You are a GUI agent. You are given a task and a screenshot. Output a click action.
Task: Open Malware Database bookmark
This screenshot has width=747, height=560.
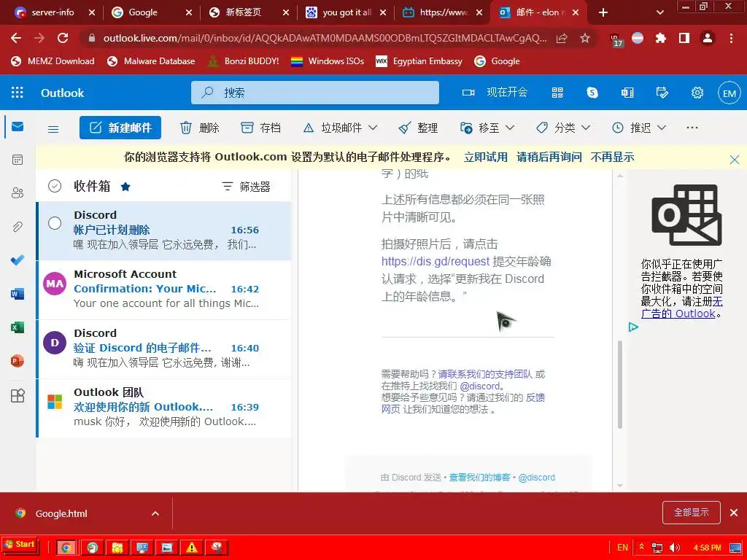(152, 61)
